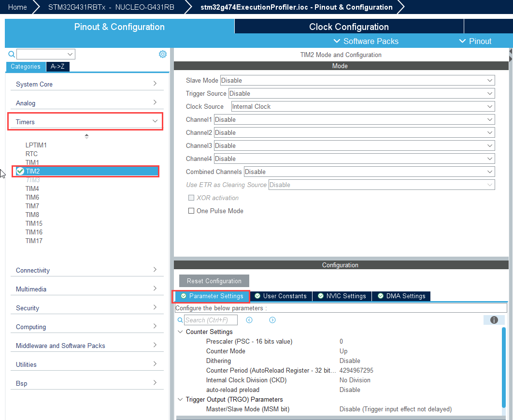
Task: Click the right circular arrow in Parameter Settings
Action: (272, 320)
